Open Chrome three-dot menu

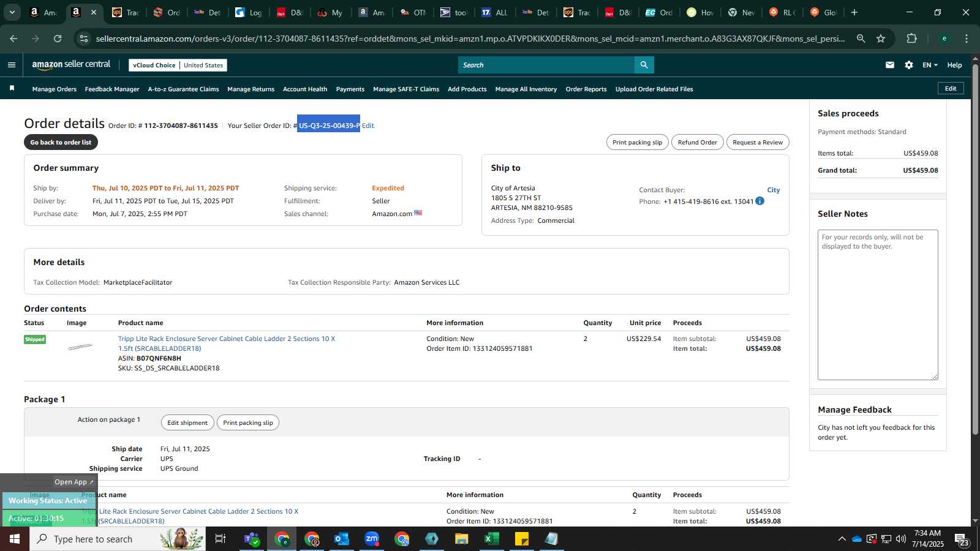coord(967,39)
